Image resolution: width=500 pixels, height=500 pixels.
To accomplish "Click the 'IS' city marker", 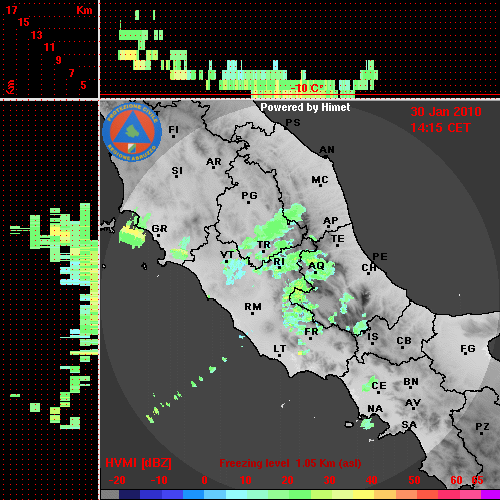I will coord(373,338).
